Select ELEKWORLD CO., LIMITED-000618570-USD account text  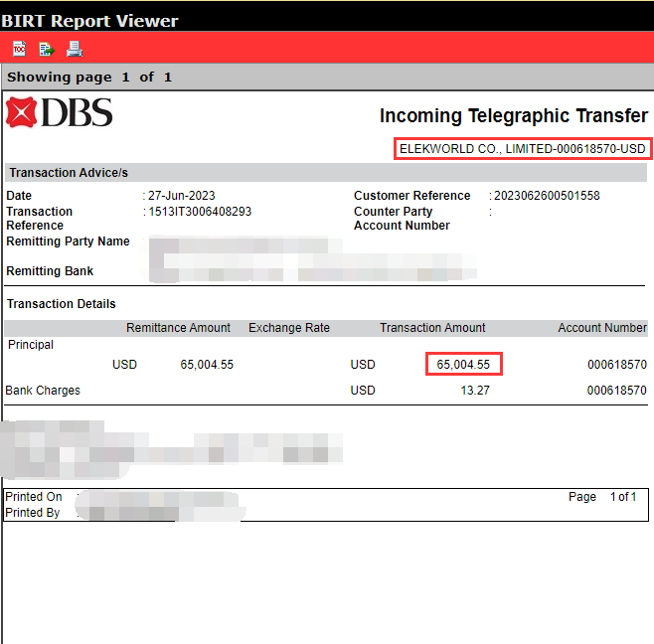[523, 149]
